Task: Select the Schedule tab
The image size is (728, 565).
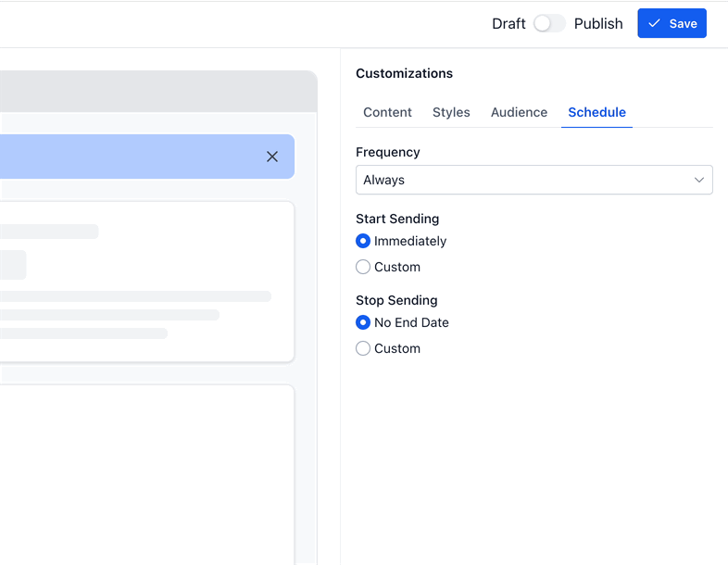Action: click(x=596, y=112)
